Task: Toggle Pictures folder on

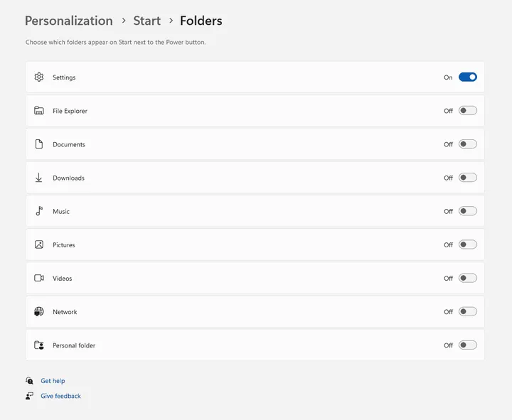Action: 467,244
